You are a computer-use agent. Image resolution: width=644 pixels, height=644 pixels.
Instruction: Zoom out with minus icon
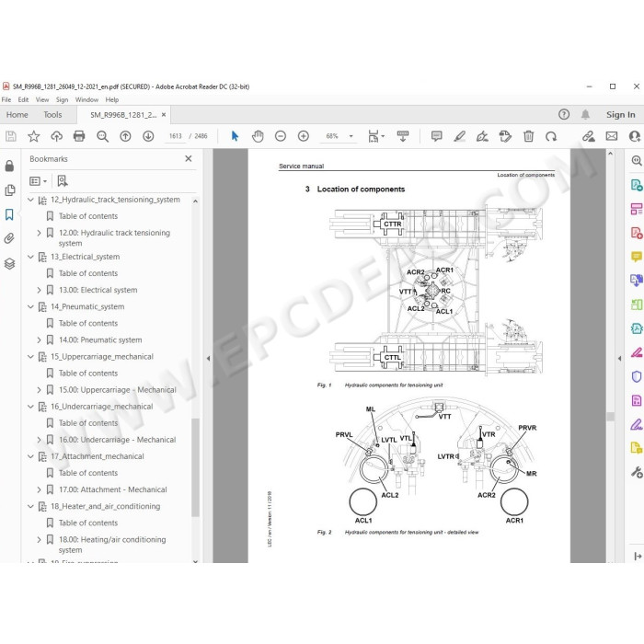[x=281, y=136]
